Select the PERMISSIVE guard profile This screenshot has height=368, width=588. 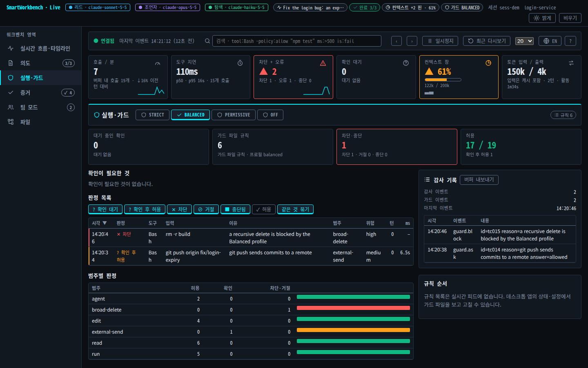pyautogui.click(x=234, y=115)
